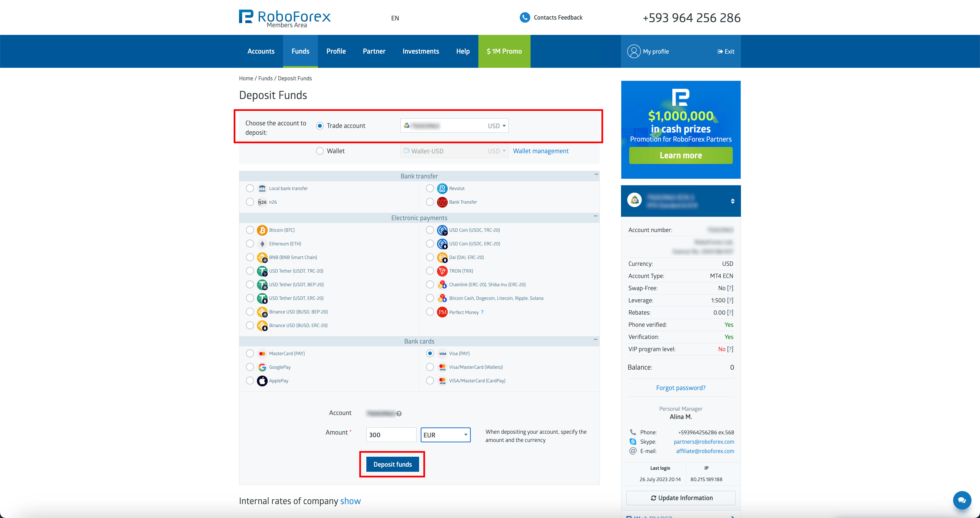Click the ApplePay apple icon
Image resolution: width=980 pixels, height=518 pixels.
262,381
